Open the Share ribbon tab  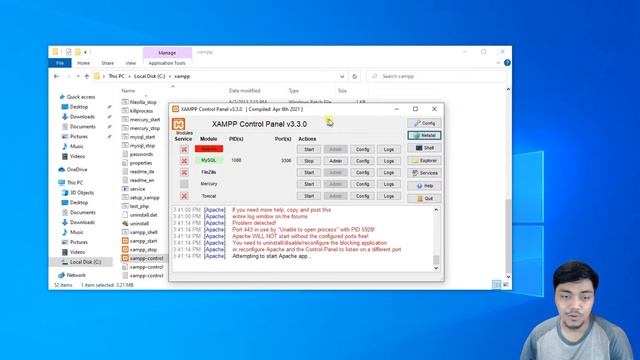point(107,63)
